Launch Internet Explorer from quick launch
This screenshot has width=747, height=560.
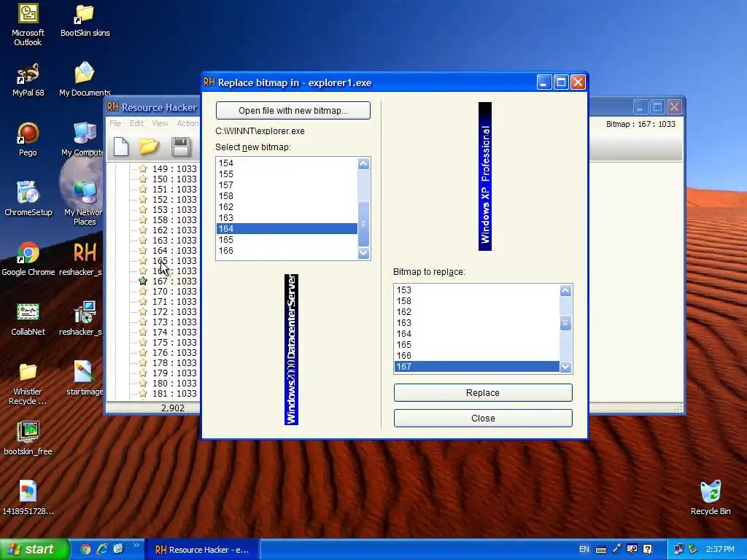(102, 549)
